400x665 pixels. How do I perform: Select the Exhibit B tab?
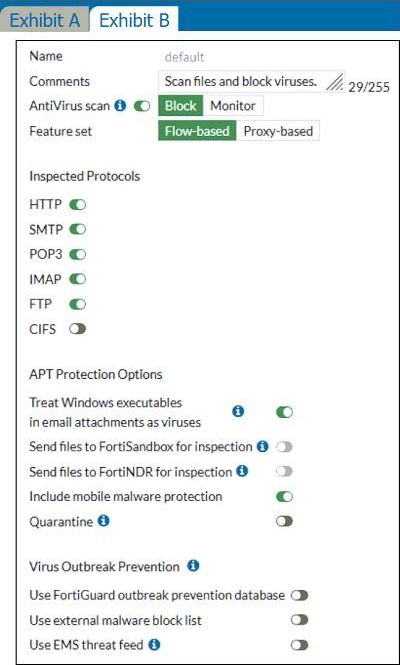coord(134,20)
